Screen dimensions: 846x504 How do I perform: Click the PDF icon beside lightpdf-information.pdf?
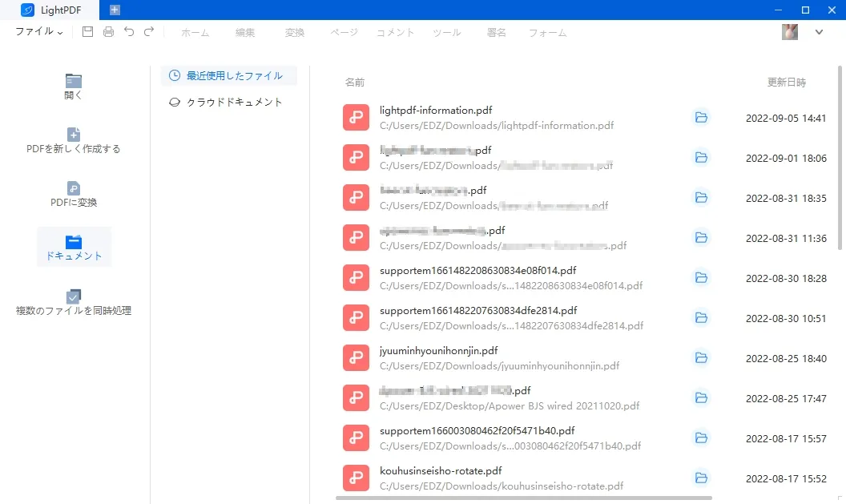356,117
